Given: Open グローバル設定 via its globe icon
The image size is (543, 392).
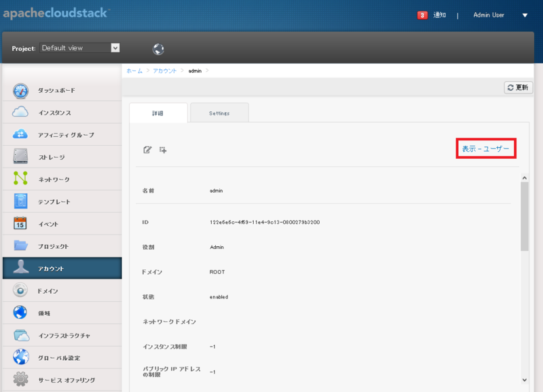Looking at the screenshot, I should click(20, 357).
